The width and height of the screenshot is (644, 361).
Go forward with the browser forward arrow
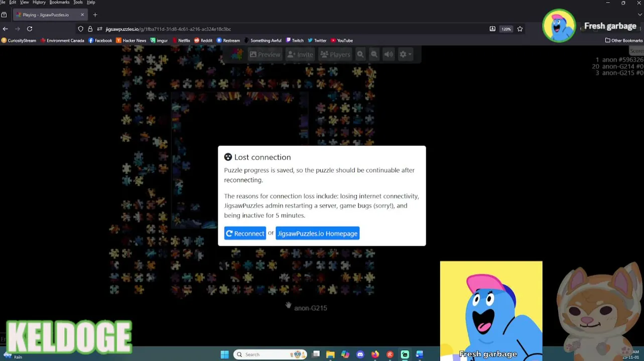click(x=18, y=29)
